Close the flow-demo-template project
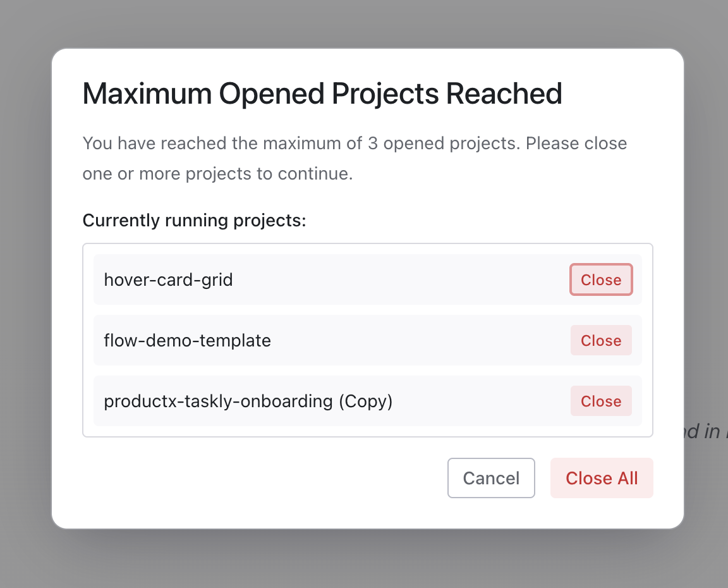This screenshot has width=728, height=588. tap(600, 341)
